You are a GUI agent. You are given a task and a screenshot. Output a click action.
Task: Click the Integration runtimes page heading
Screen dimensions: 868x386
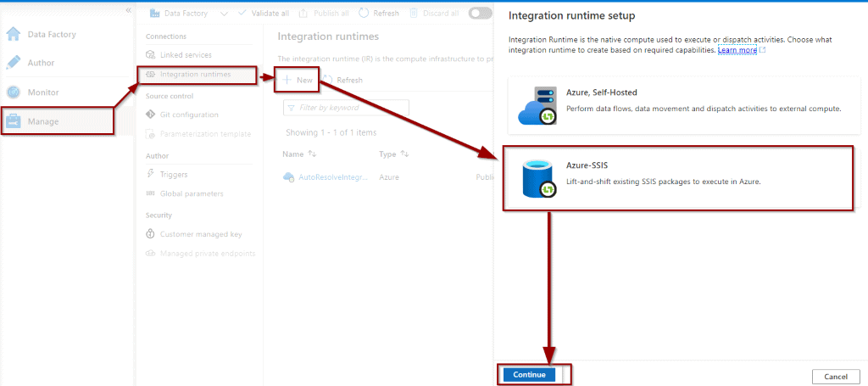coord(328,36)
